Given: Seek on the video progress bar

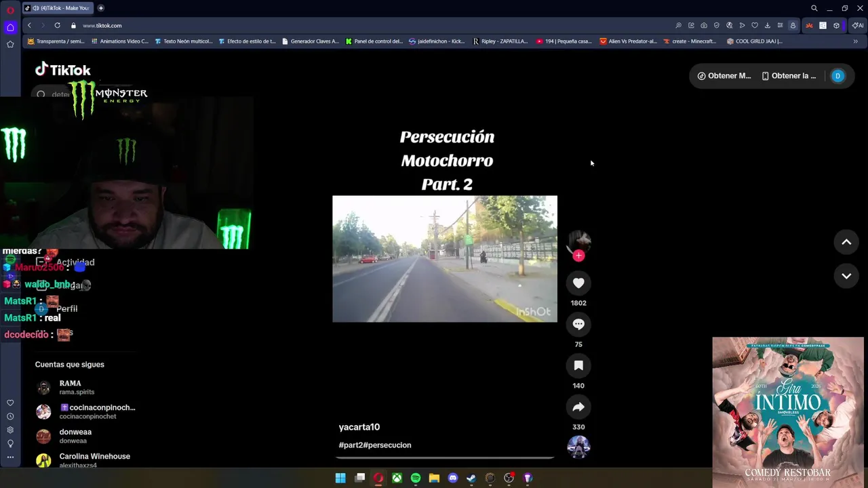Looking at the screenshot, I should tap(445, 459).
